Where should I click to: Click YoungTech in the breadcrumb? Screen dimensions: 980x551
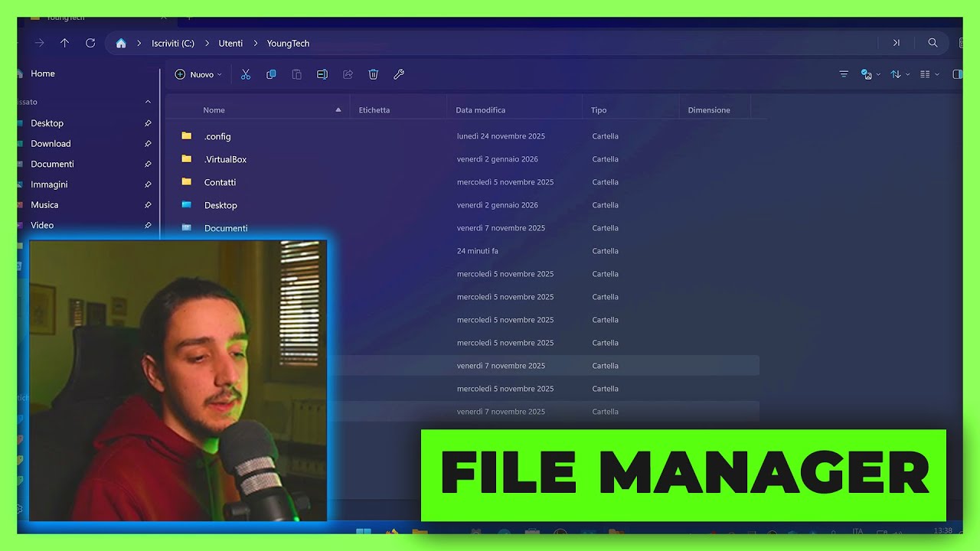[288, 44]
